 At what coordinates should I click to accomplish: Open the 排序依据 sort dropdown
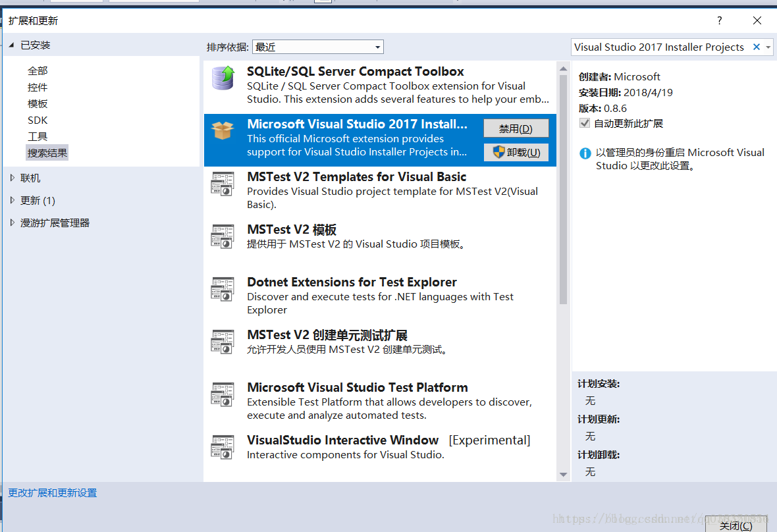317,47
